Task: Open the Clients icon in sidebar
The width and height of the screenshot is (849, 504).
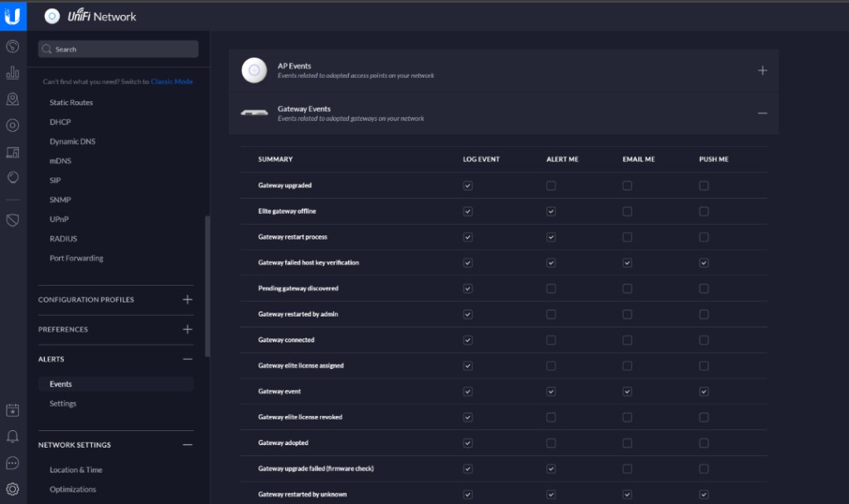Action: pos(12,153)
